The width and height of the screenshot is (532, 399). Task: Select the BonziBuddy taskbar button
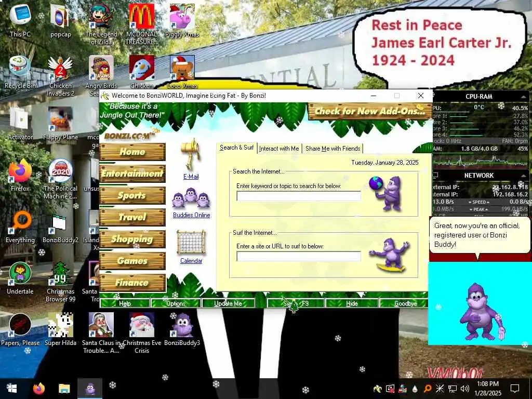click(x=90, y=388)
